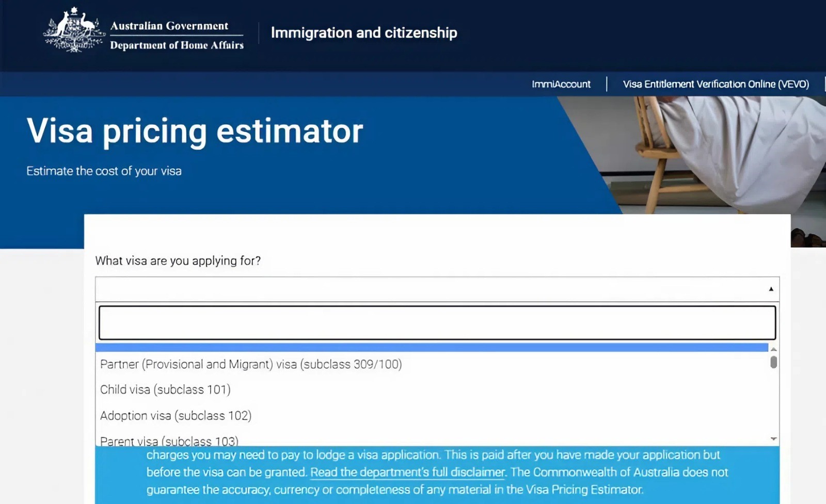Image resolution: width=826 pixels, height=504 pixels.
Task: Click the Department of Home Affairs text
Action: point(177,45)
